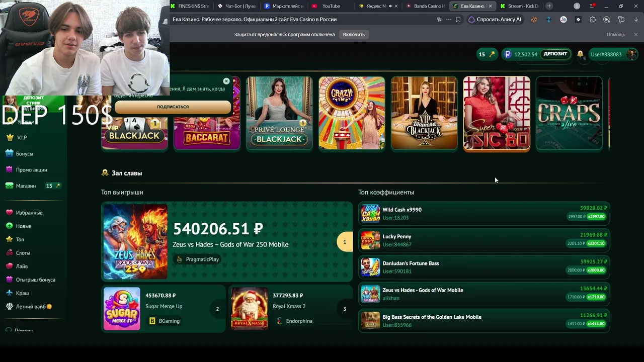This screenshot has height=362, width=644.
Task: Open the Danludan's Fortune Bass entry
Action: (484, 267)
